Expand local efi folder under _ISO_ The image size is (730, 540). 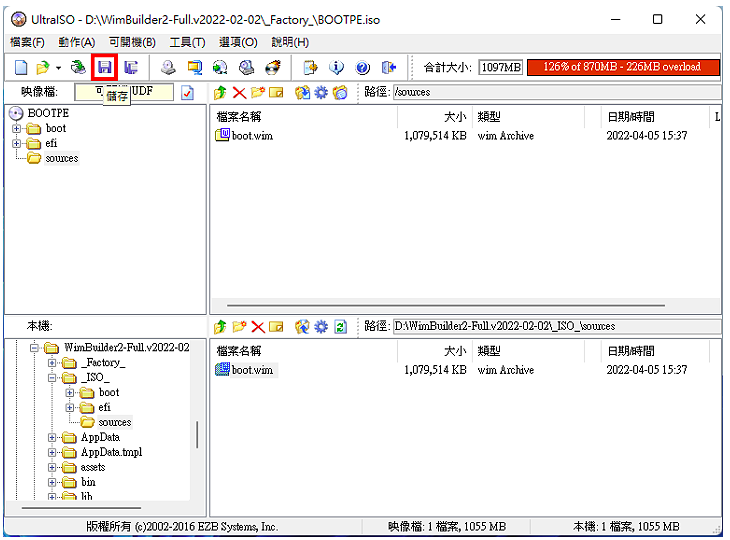[69, 407]
